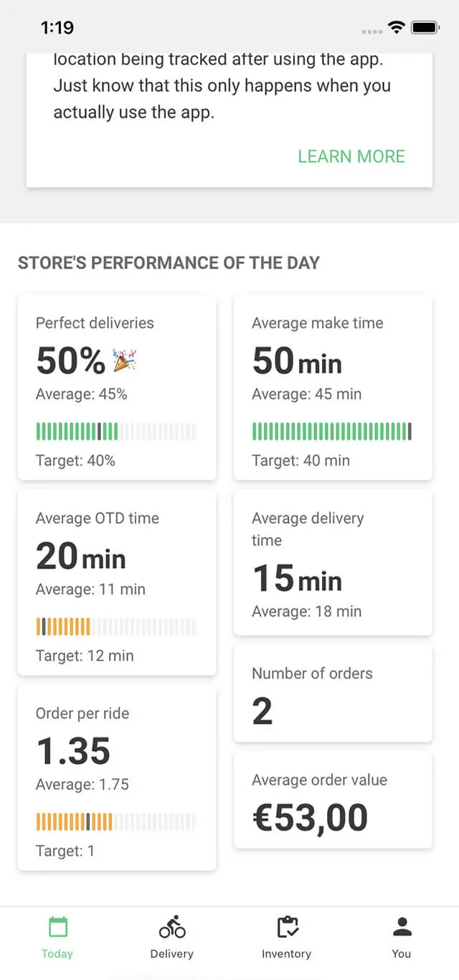Tap the battery indicator icon

tap(425, 28)
